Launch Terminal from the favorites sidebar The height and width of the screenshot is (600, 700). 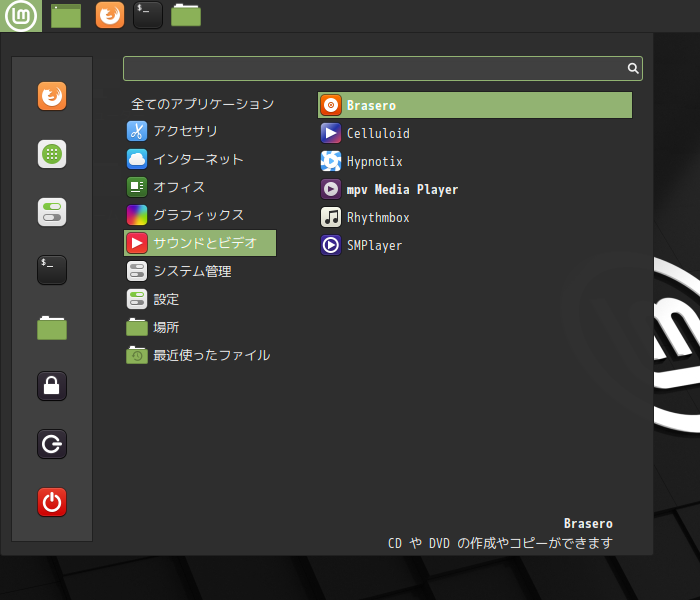tap(52, 270)
